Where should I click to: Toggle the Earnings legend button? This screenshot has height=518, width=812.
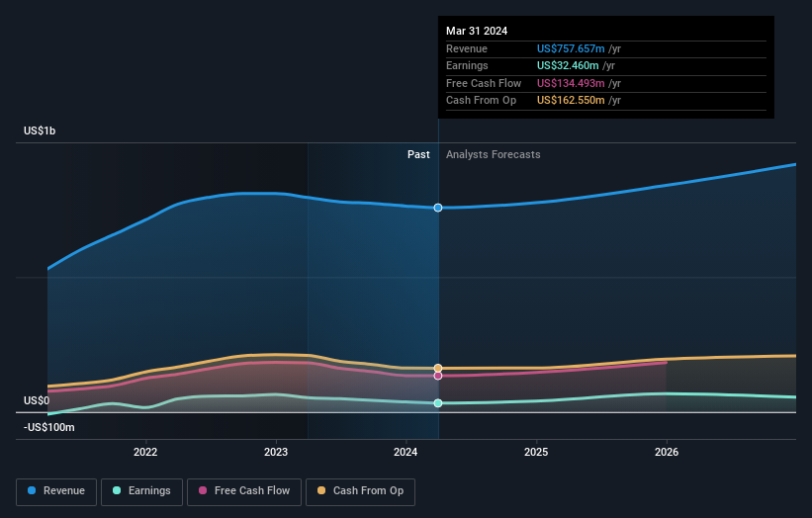141,491
